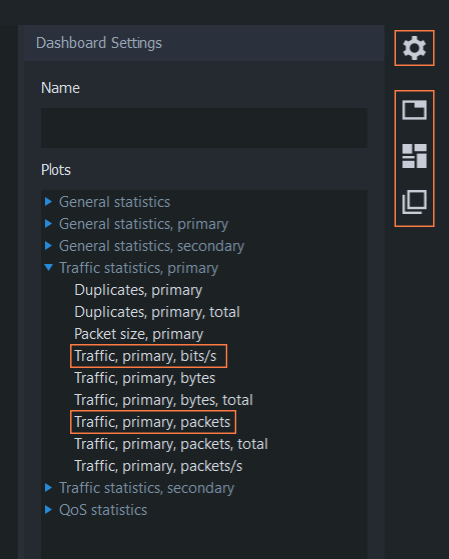Collapse Traffic statistics, primary group
The image size is (449, 559).
(49, 267)
